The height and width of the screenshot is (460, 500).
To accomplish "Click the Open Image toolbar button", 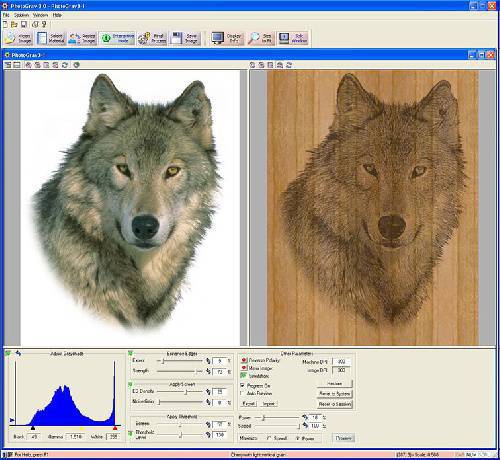I will coord(19,38).
